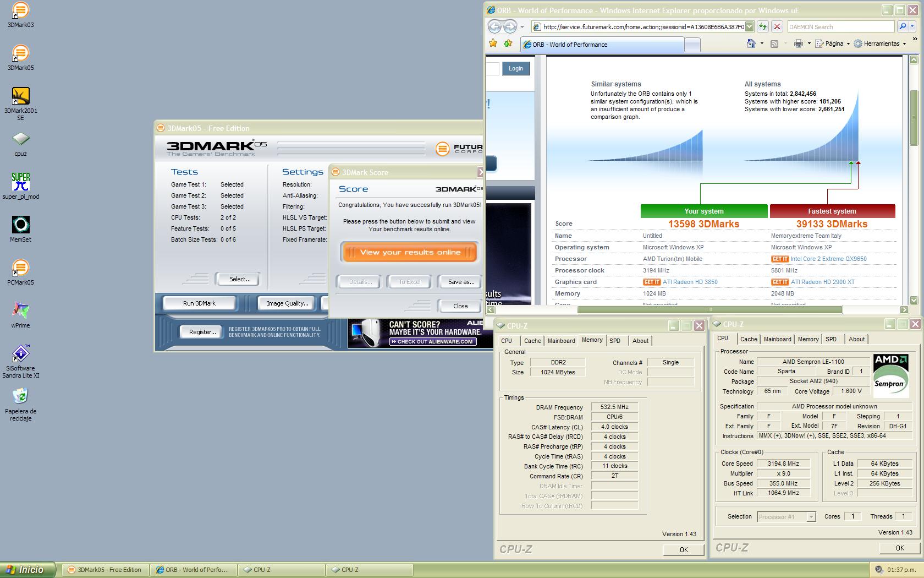Click the search magnifier icon in IE
Screen dimensions: 924x578
[x=902, y=26]
